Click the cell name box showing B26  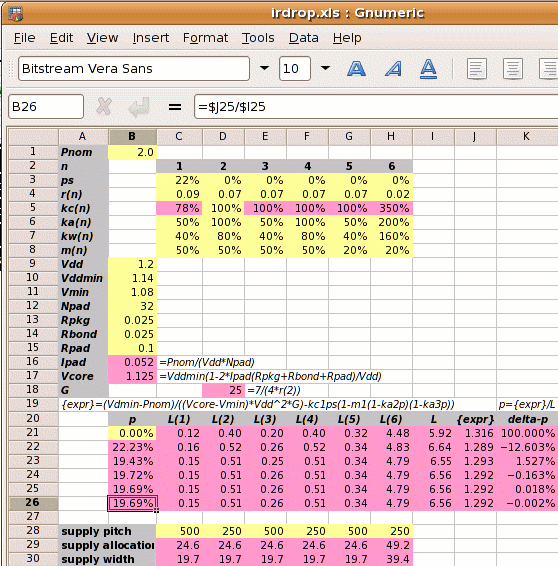pyautogui.click(x=46, y=107)
